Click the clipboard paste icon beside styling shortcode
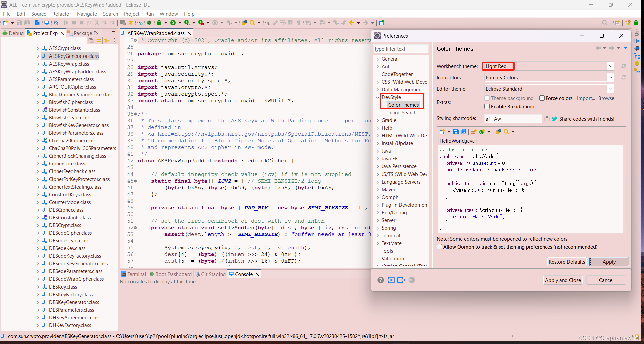This screenshot has height=344, width=644. (547, 119)
